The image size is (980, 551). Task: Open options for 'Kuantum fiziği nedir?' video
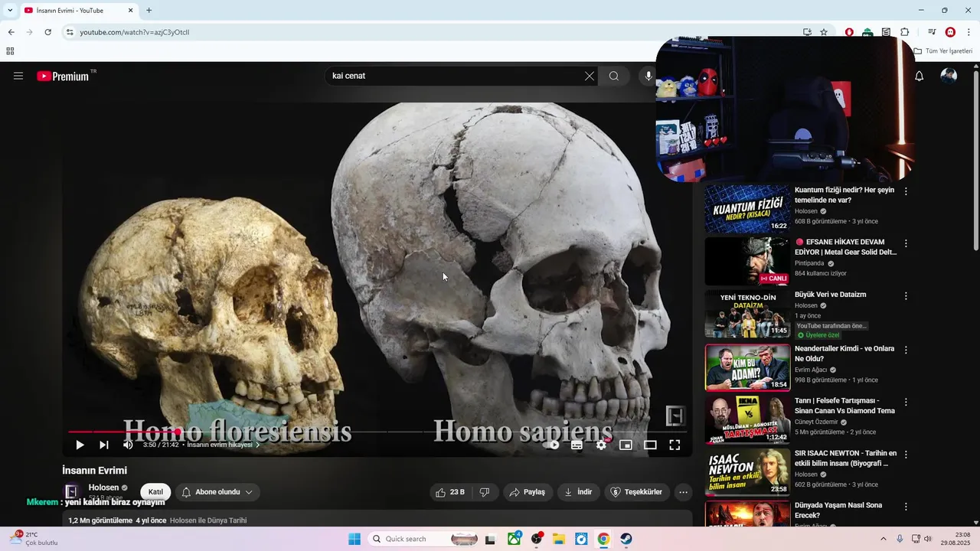[906, 191]
